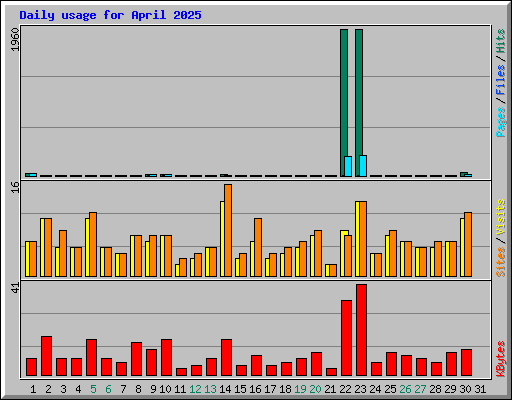
Task: Click green weekend day label 13
Action: [210, 389]
